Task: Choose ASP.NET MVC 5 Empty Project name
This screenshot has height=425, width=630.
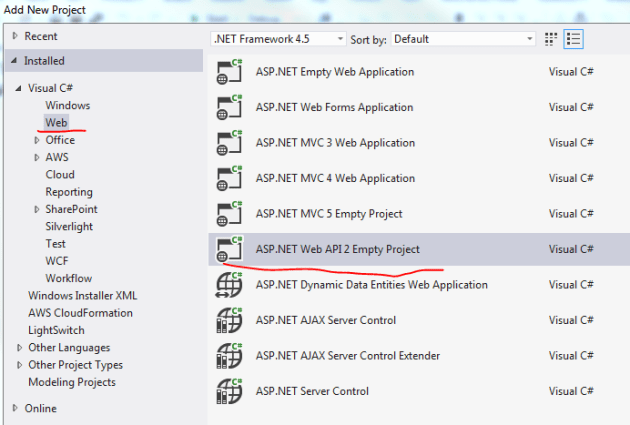Action: (x=329, y=214)
